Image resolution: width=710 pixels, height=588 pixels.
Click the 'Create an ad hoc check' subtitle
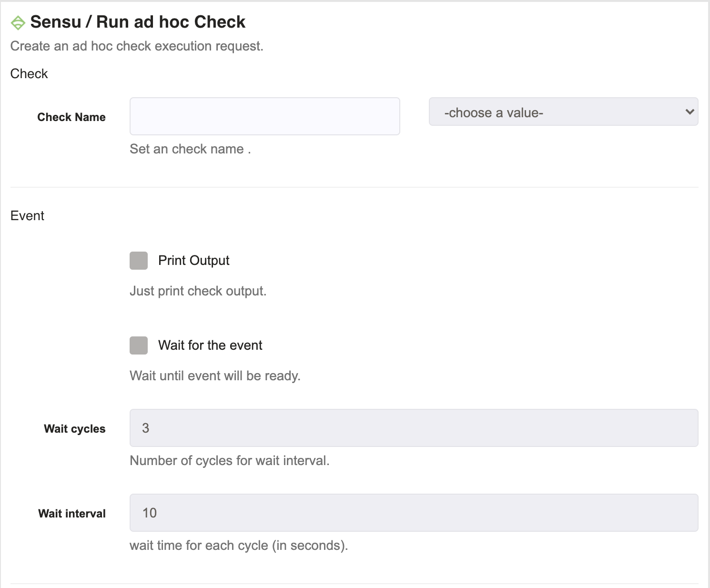[137, 46]
